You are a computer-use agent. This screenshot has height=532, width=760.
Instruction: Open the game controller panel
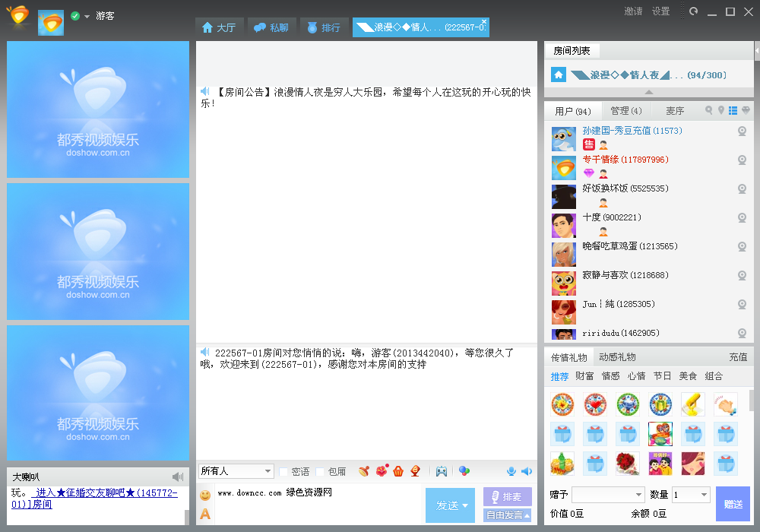click(x=442, y=471)
